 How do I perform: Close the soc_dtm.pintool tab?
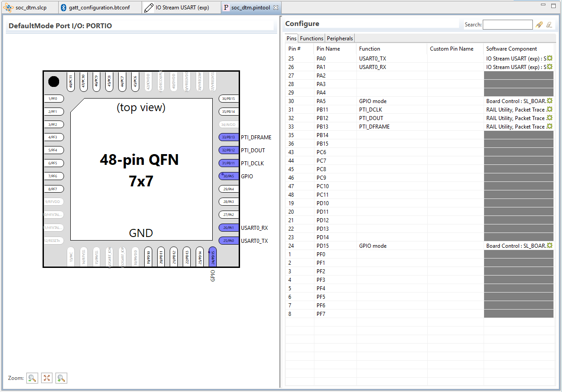coord(276,8)
